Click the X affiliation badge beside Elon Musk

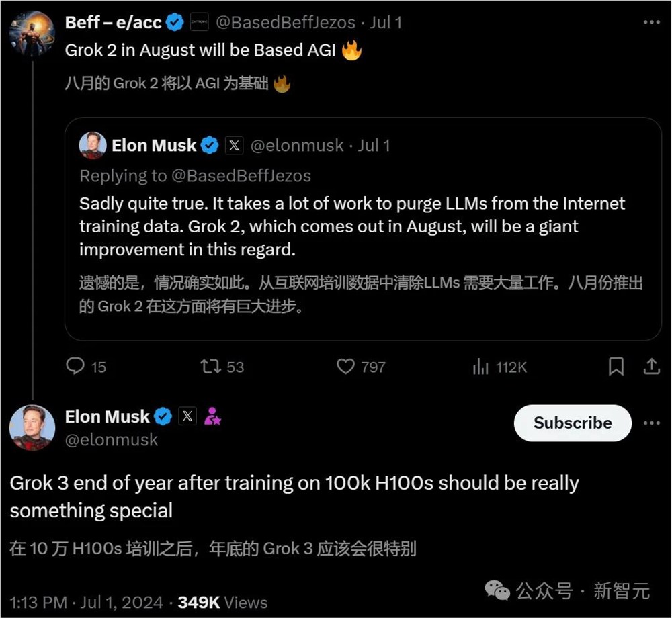pos(187,416)
